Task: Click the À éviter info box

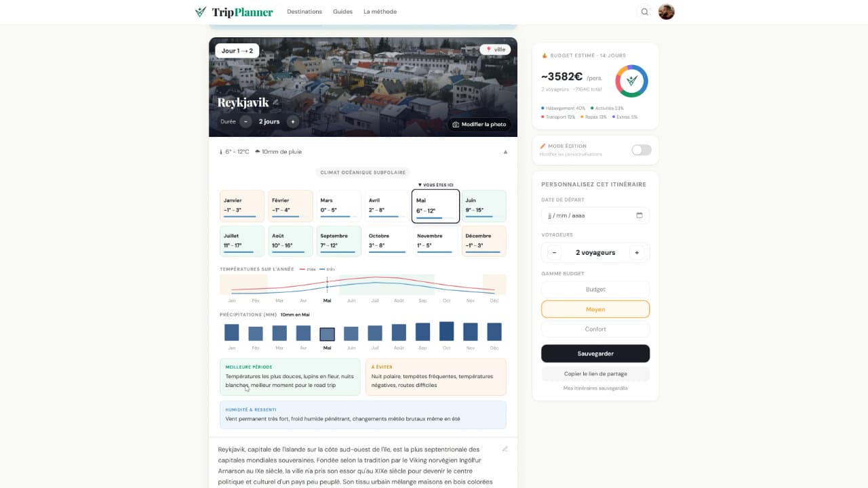Action: [x=435, y=377]
